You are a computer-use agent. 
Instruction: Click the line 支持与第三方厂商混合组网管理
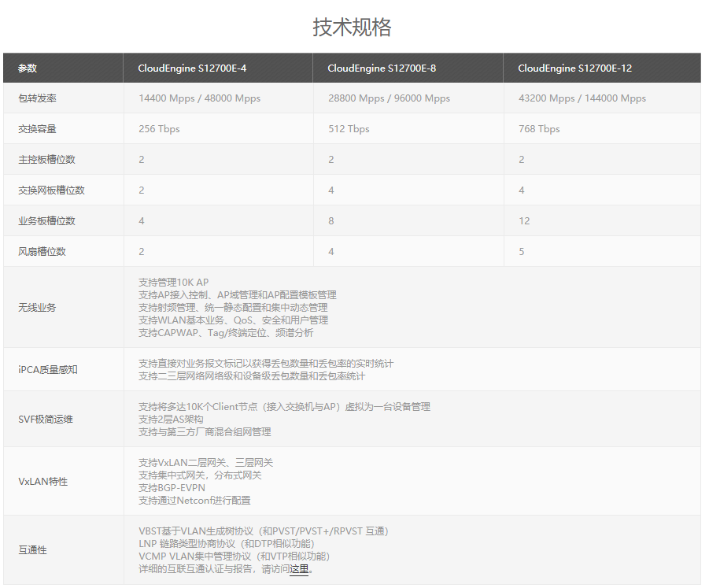pos(205,432)
